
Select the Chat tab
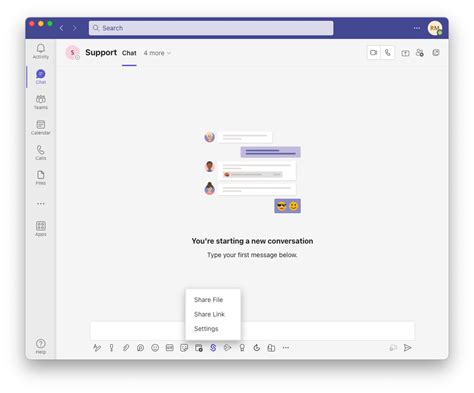129,53
